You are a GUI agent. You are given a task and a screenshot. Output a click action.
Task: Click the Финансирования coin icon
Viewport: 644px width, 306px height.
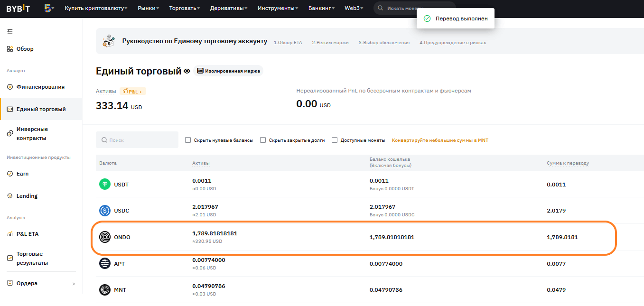tap(10, 87)
